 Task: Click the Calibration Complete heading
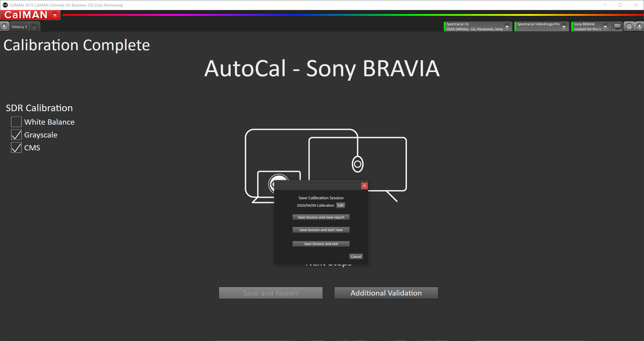pyautogui.click(x=77, y=45)
